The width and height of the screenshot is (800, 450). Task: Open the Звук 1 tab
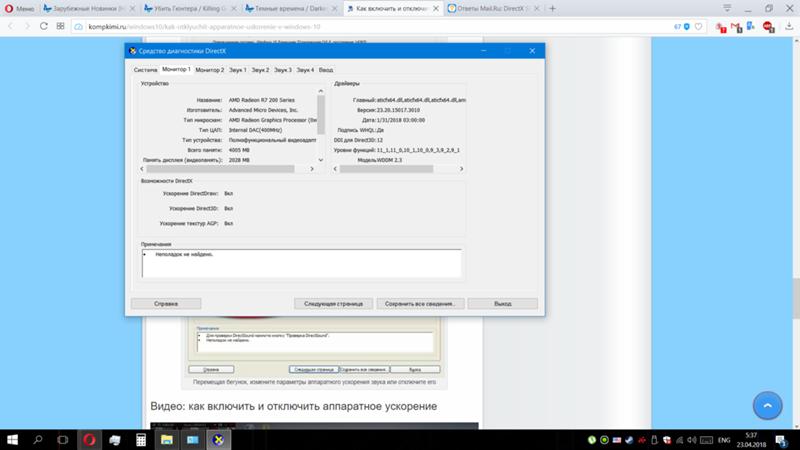coord(237,70)
